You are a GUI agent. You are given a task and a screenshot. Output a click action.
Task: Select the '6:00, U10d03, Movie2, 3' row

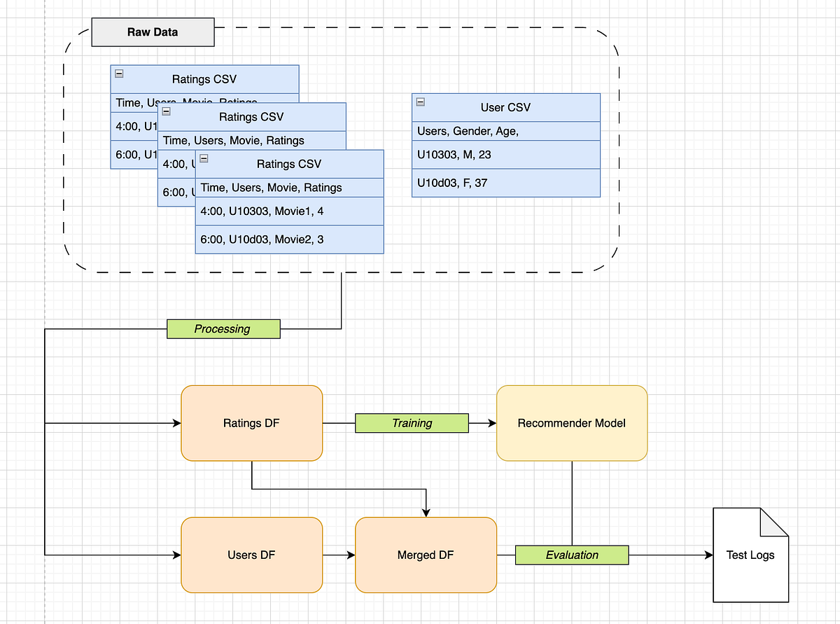(289, 239)
